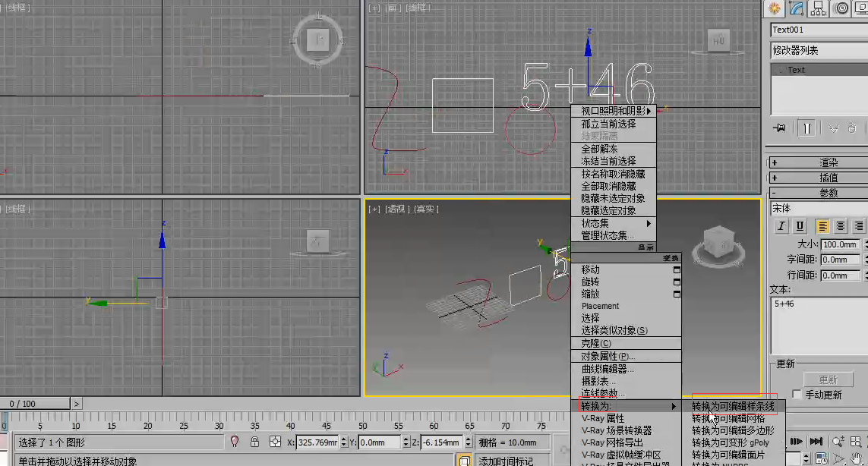
Task: Open move settings box beside 移动
Action: (677, 270)
